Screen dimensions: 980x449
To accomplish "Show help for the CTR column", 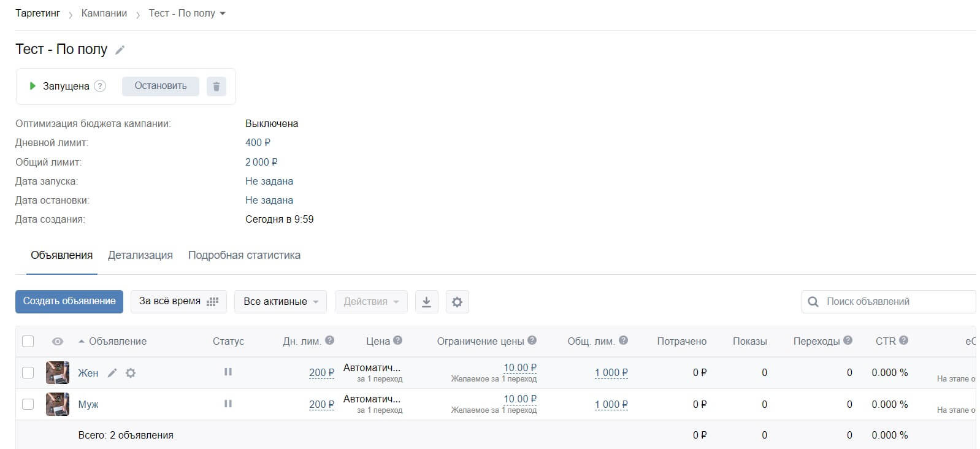I will click(x=903, y=340).
